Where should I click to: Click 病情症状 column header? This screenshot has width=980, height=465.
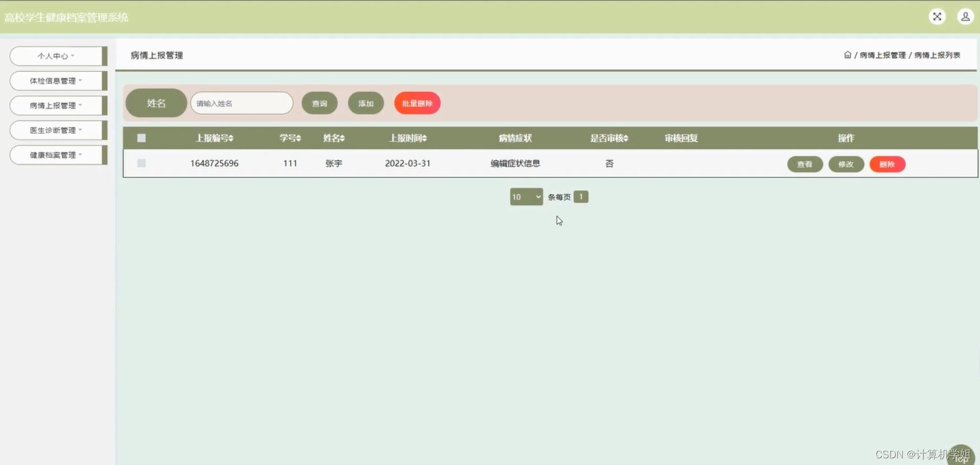click(515, 138)
